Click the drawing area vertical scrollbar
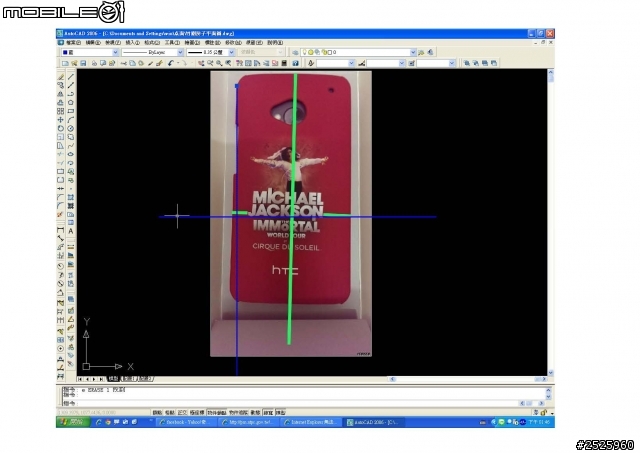This screenshot has width=640, height=453. coord(551,222)
